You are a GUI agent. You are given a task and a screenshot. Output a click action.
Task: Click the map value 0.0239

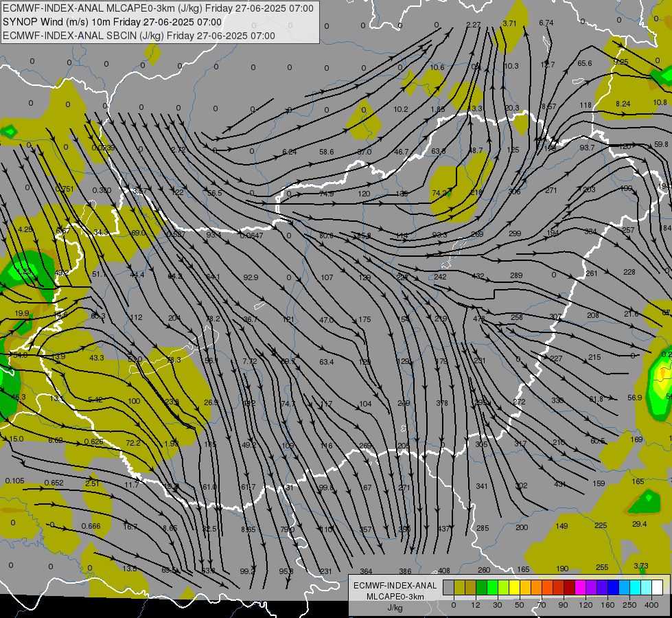coord(103,148)
